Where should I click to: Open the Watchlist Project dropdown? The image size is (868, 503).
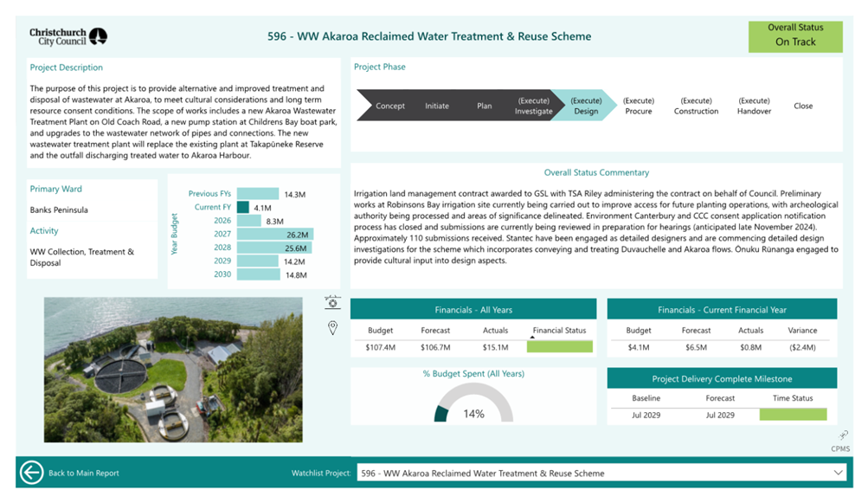[601, 473]
